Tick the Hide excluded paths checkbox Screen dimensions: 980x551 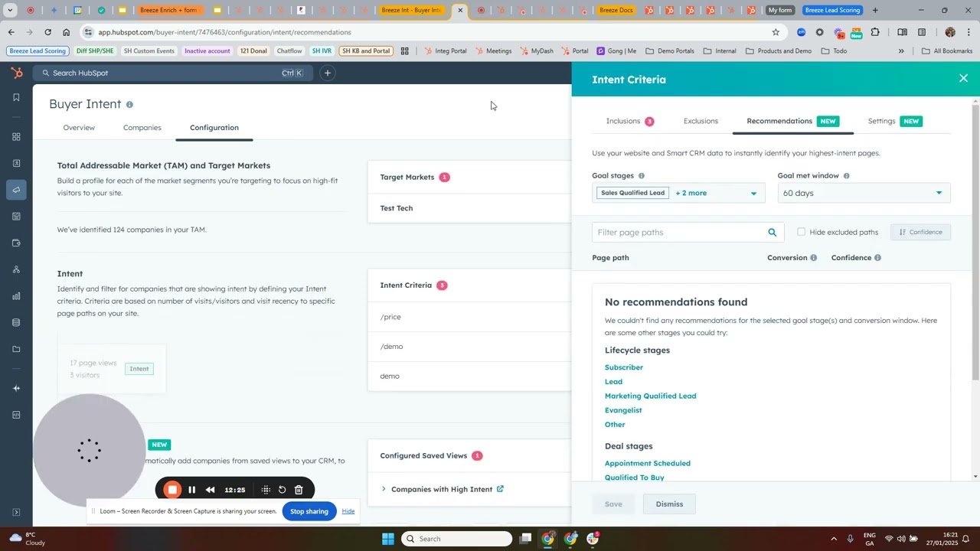tap(801, 232)
